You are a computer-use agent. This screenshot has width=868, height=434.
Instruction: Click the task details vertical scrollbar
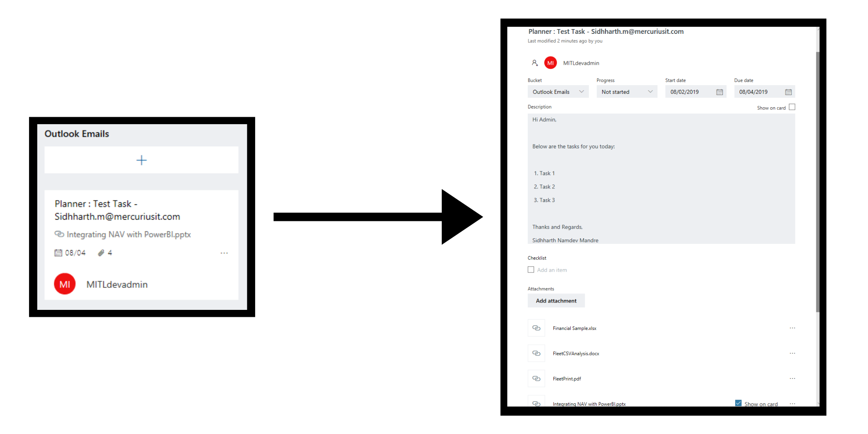(818, 182)
